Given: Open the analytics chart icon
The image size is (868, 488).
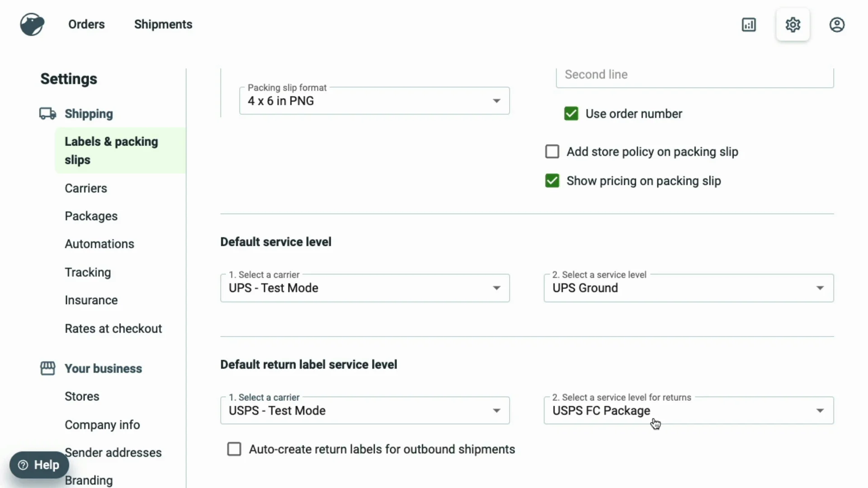Looking at the screenshot, I should click(x=749, y=24).
